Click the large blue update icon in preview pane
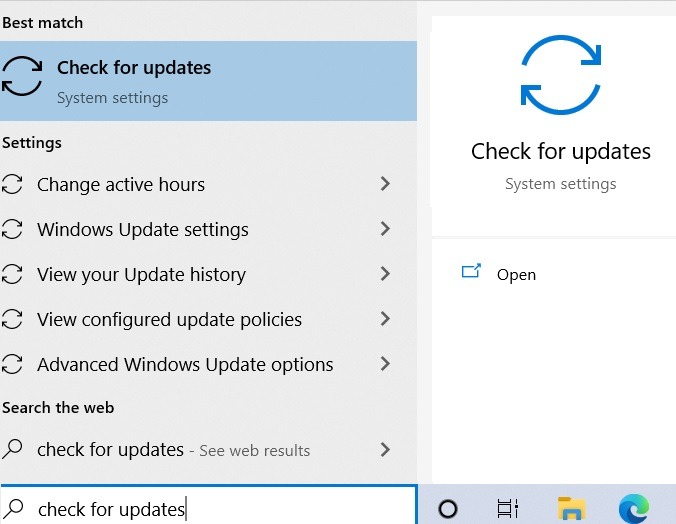This screenshot has width=676, height=524. [x=560, y=75]
